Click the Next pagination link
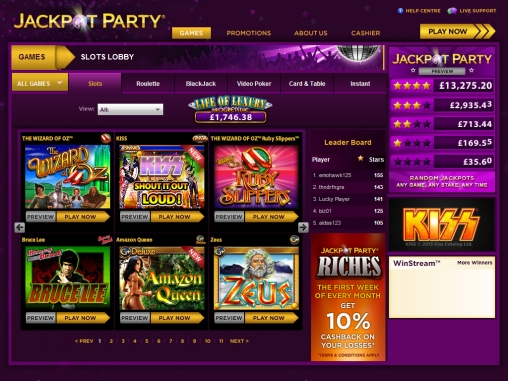 239,341
